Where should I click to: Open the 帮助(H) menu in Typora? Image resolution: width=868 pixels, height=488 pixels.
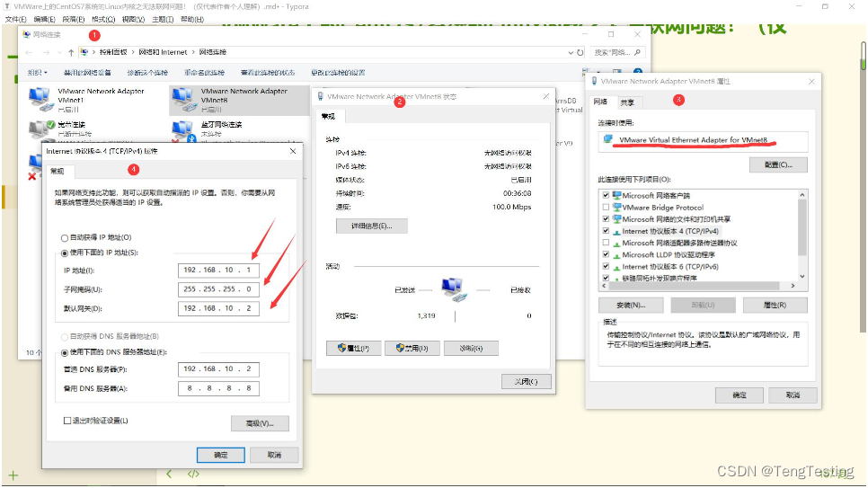click(x=192, y=20)
